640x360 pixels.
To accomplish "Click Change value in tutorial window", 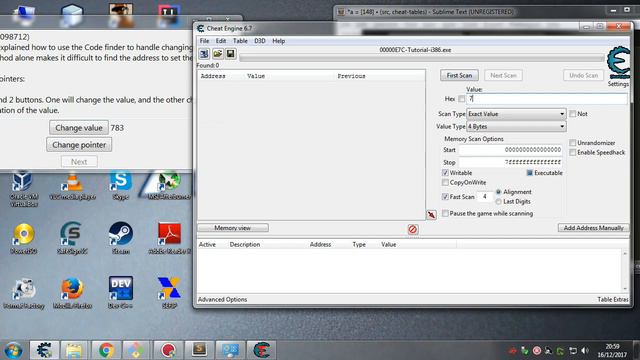I will point(79,128).
